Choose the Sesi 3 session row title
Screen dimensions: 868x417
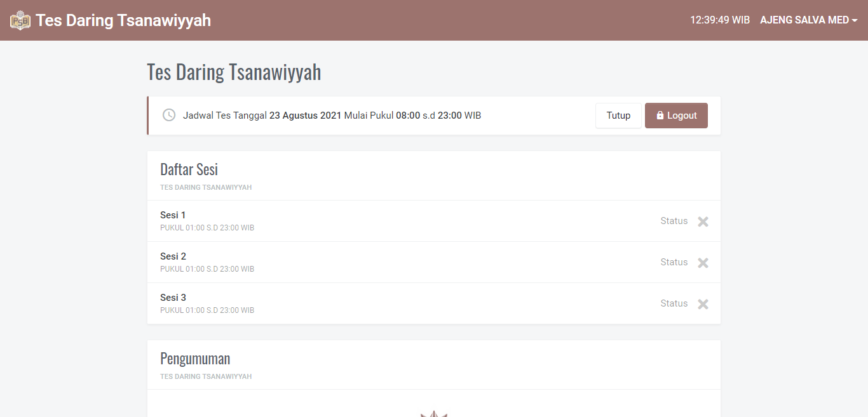coord(173,298)
